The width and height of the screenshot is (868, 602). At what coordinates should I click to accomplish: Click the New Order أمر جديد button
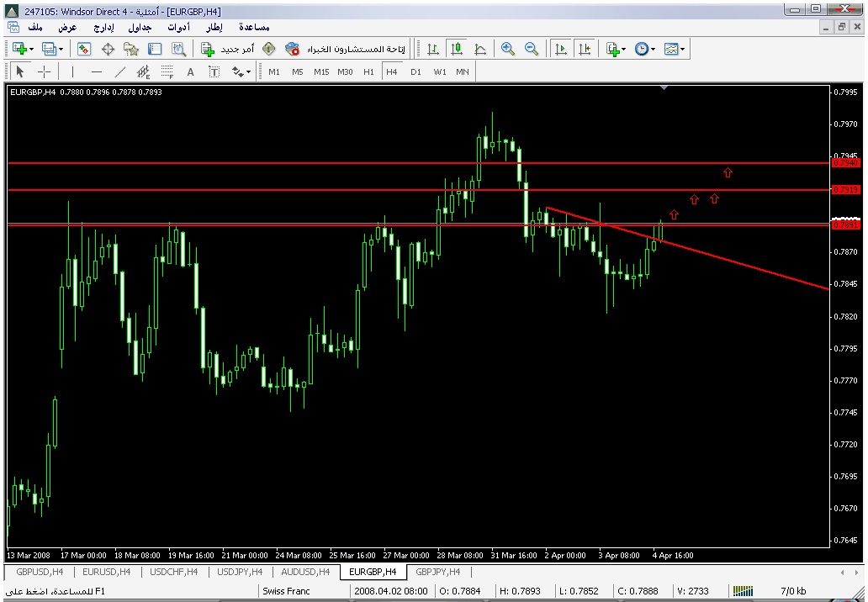coord(228,50)
